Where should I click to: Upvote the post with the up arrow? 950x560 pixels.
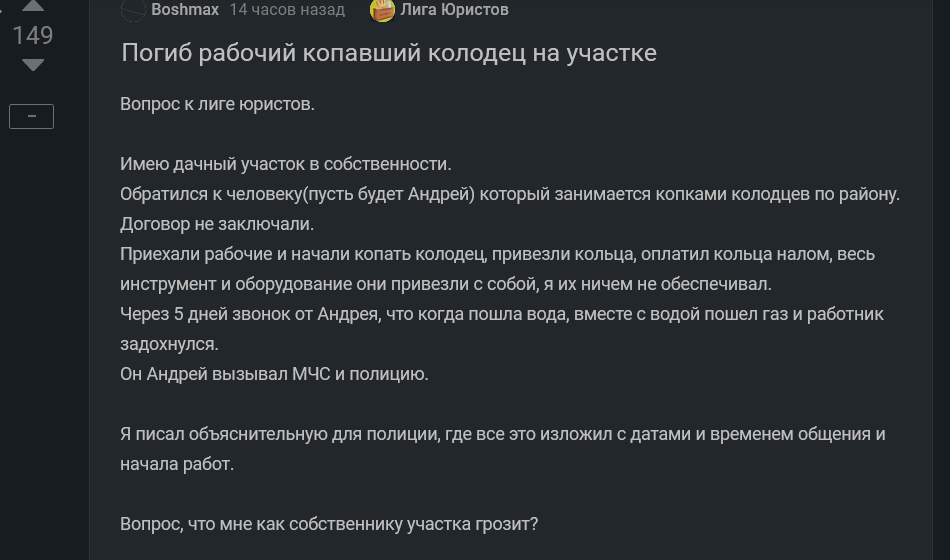(x=33, y=6)
